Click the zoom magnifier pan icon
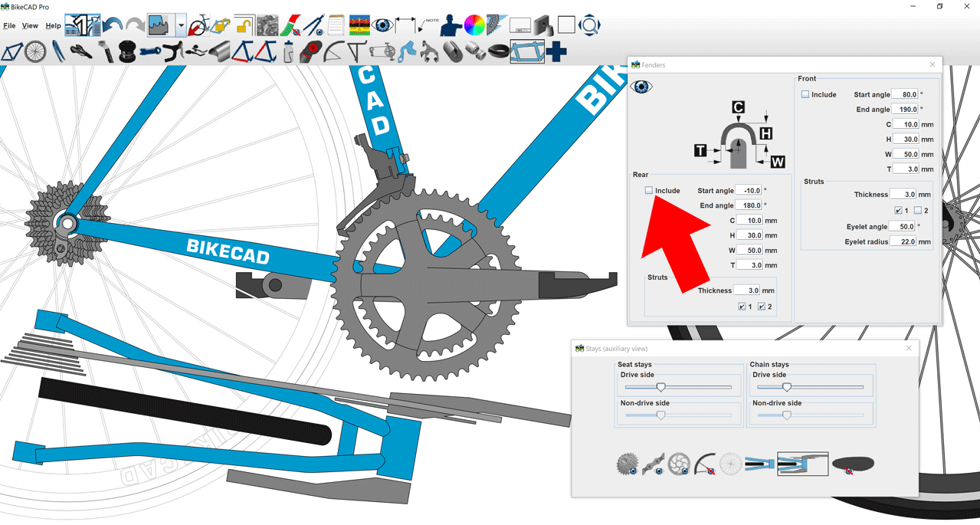Screen dimensions: 980x525 pyautogui.click(x=589, y=25)
